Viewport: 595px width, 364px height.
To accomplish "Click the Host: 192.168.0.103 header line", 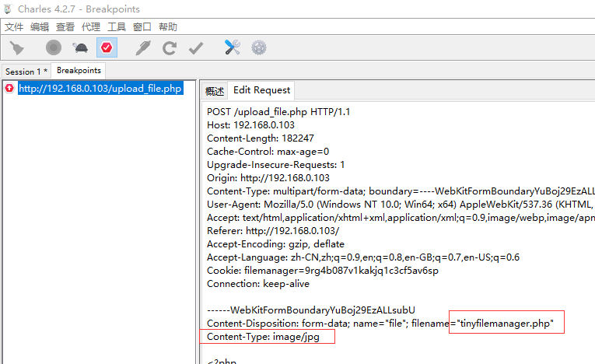I will [x=250, y=125].
